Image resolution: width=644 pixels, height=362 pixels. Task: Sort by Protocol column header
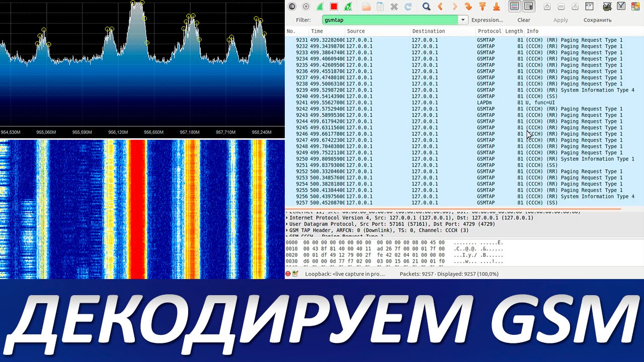point(490,31)
